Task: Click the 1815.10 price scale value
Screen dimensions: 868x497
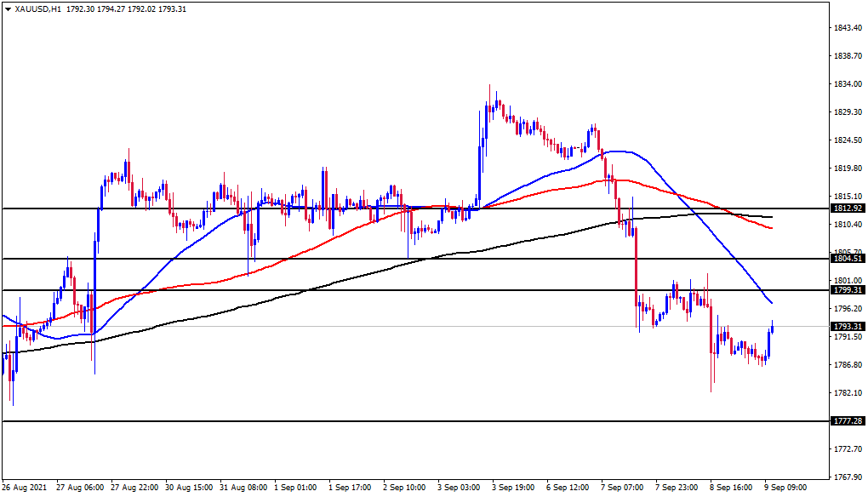Action: tap(848, 197)
